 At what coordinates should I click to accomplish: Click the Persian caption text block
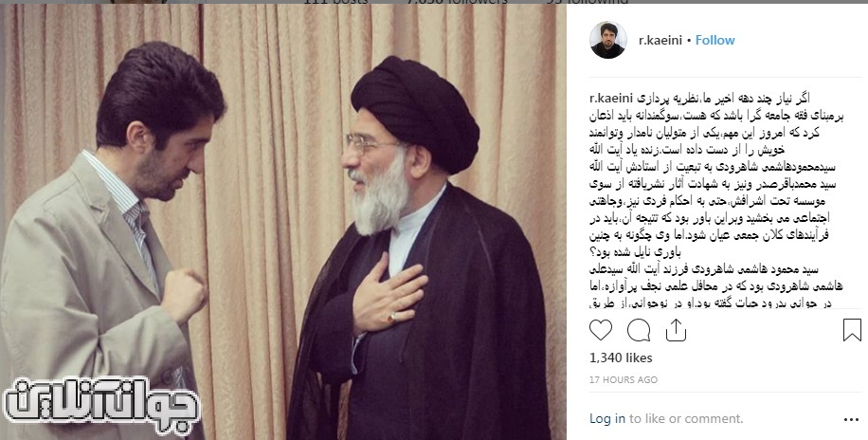tap(717, 201)
